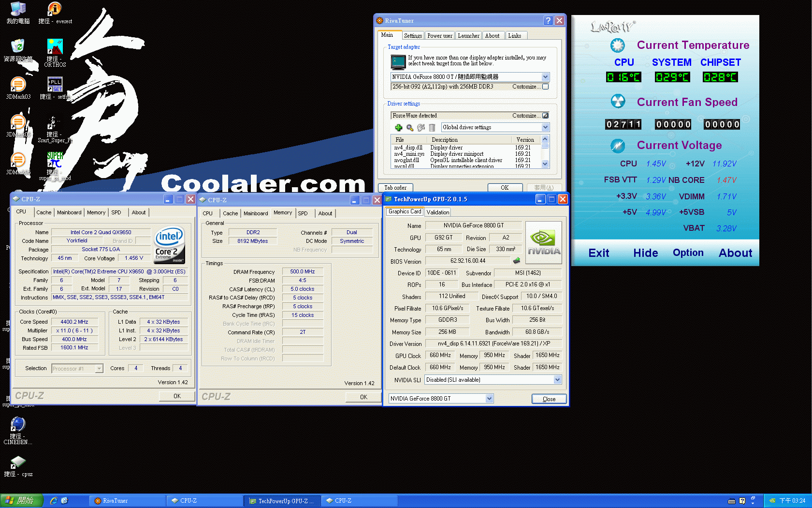The width and height of the screenshot is (812, 508).
Task: Open the Launcher tab in RivaTuner
Action: point(468,36)
